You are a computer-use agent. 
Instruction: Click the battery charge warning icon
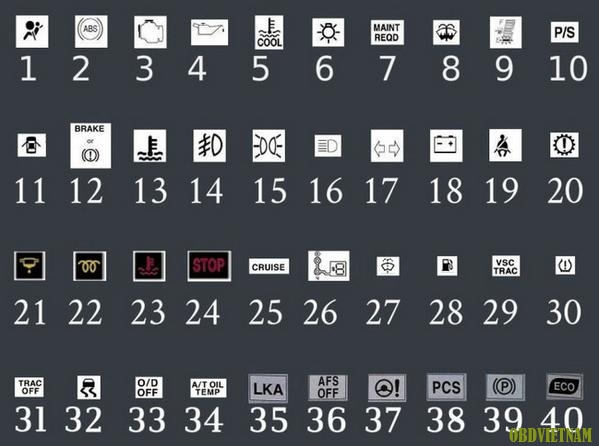(446, 146)
